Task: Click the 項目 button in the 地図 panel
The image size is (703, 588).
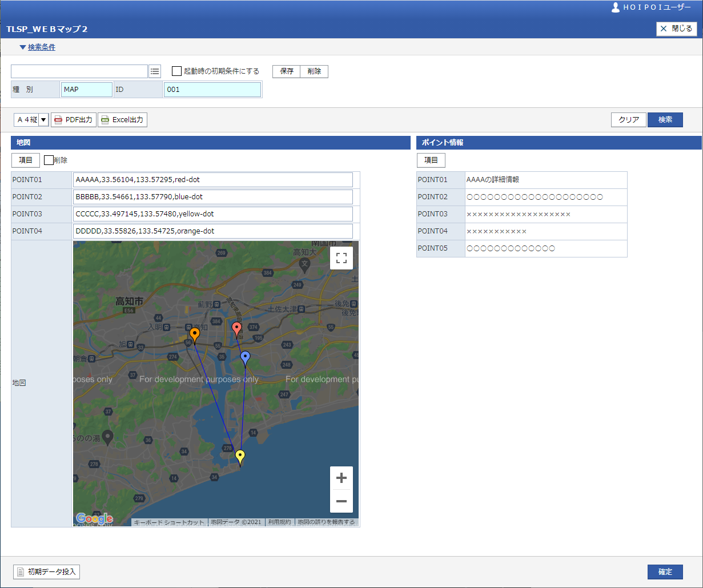Action: coord(26,160)
